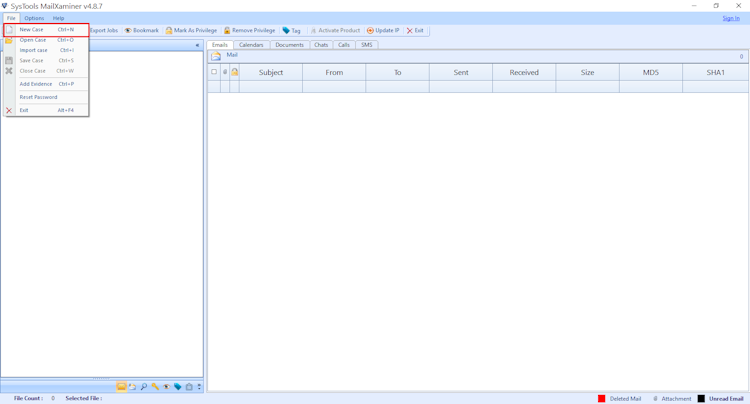Choose Reset Password menu entry
The image size is (750, 404).
46,97
